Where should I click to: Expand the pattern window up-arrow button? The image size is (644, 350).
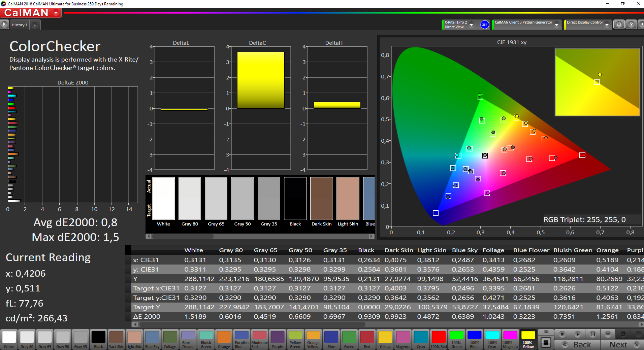(546, 332)
